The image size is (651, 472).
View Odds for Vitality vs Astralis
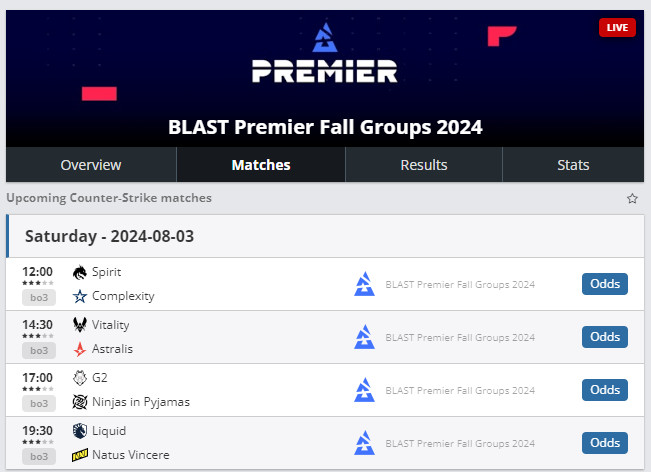(x=605, y=337)
